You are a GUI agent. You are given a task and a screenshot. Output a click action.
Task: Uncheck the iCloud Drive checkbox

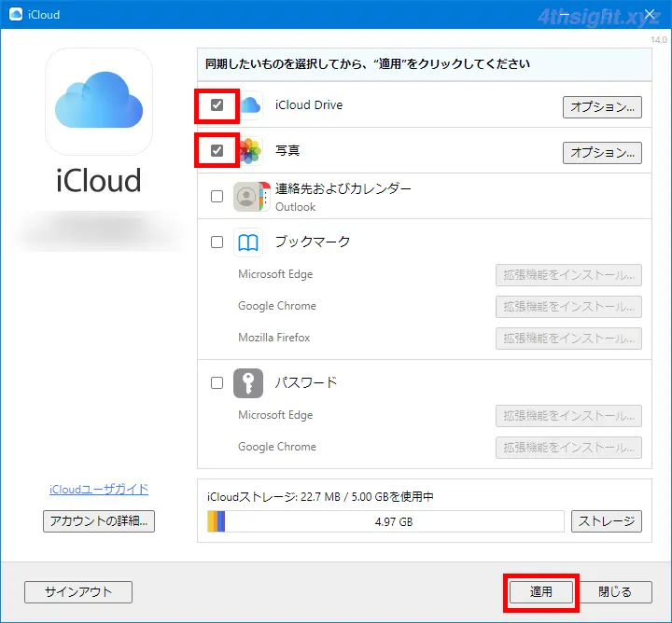pyautogui.click(x=217, y=104)
